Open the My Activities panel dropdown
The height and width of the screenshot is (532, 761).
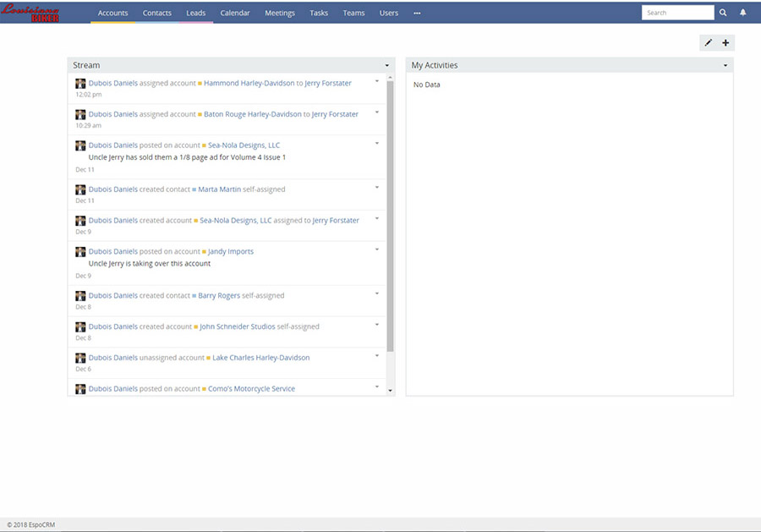725,65
